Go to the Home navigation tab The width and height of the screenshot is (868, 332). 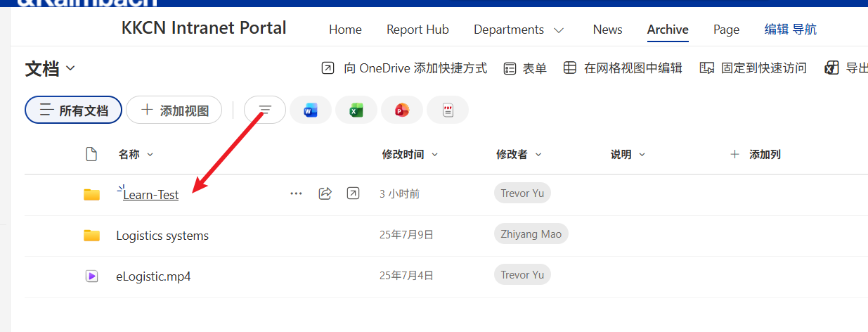pyautogui.click(x=345, y=30)
